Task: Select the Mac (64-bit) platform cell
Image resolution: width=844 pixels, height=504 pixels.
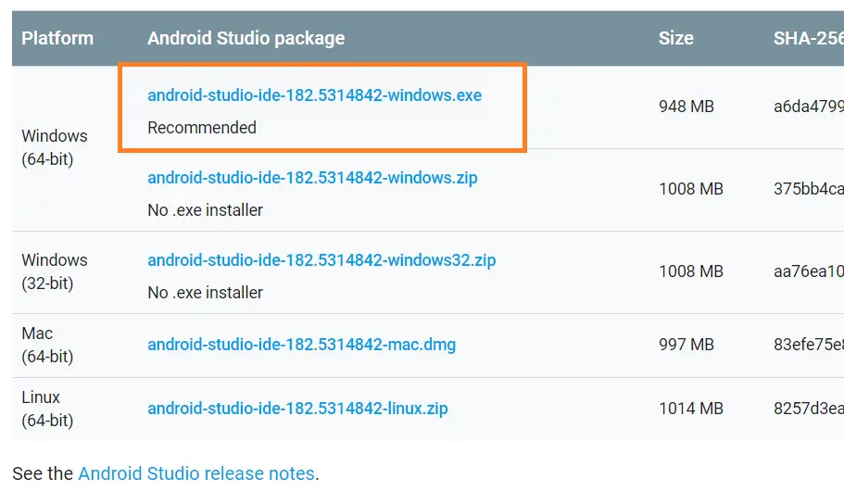Action: point(47,345)
